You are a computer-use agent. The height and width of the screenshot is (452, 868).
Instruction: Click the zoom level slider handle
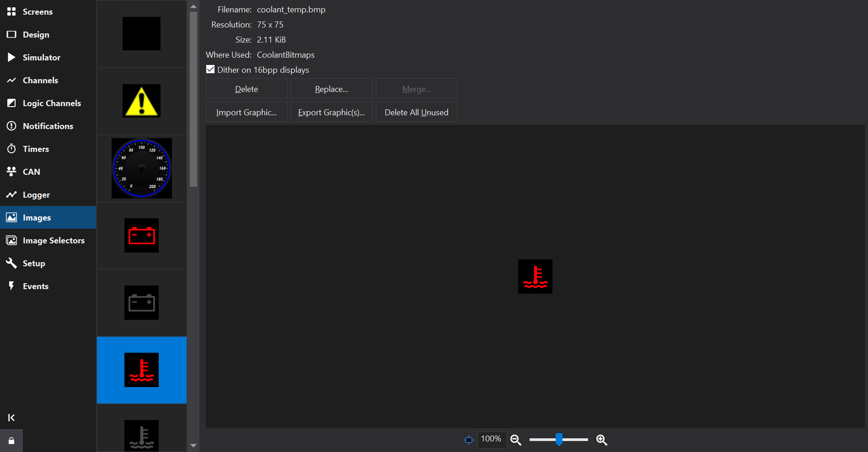[x=559, y=440]
